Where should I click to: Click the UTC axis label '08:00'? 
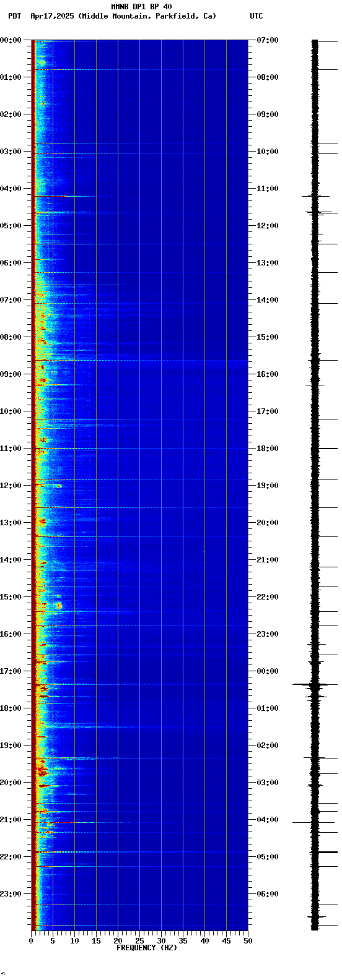pos(267,77)
